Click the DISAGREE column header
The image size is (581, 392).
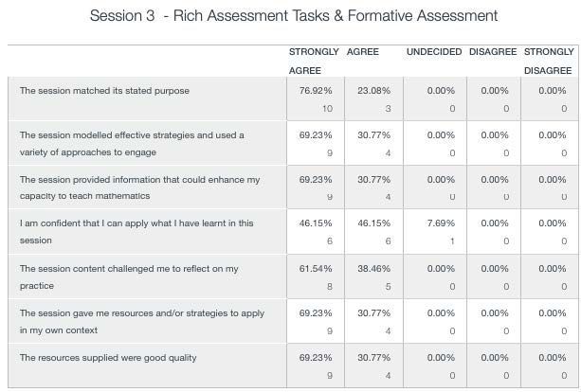[x=493, y=52]
